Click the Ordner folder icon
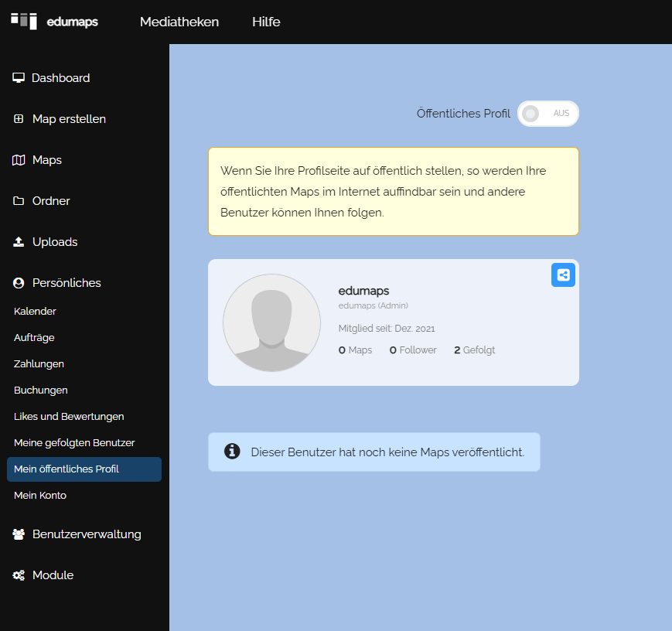This screenshot has width=672, height=631. point(19,201)
